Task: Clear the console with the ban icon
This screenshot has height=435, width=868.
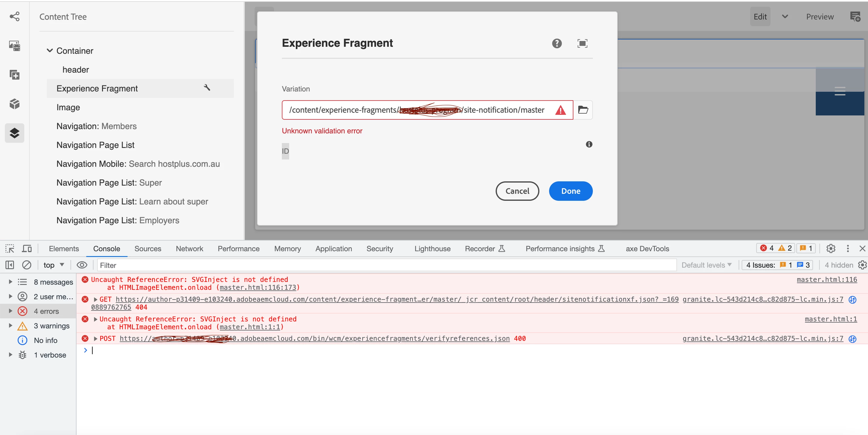Action: coord(27,265)
